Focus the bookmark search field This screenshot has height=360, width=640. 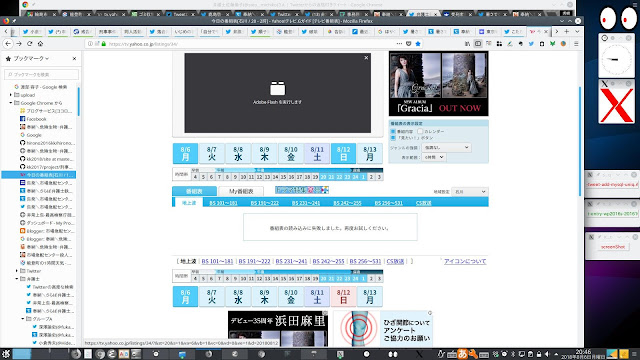pos(41,74)
